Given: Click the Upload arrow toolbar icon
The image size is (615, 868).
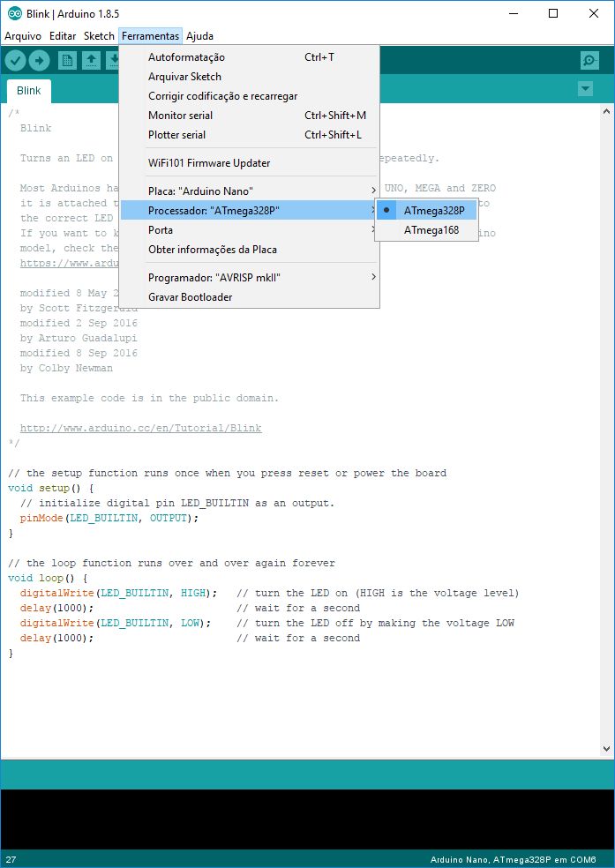Looking at the screenshot, I should point(40,60).
